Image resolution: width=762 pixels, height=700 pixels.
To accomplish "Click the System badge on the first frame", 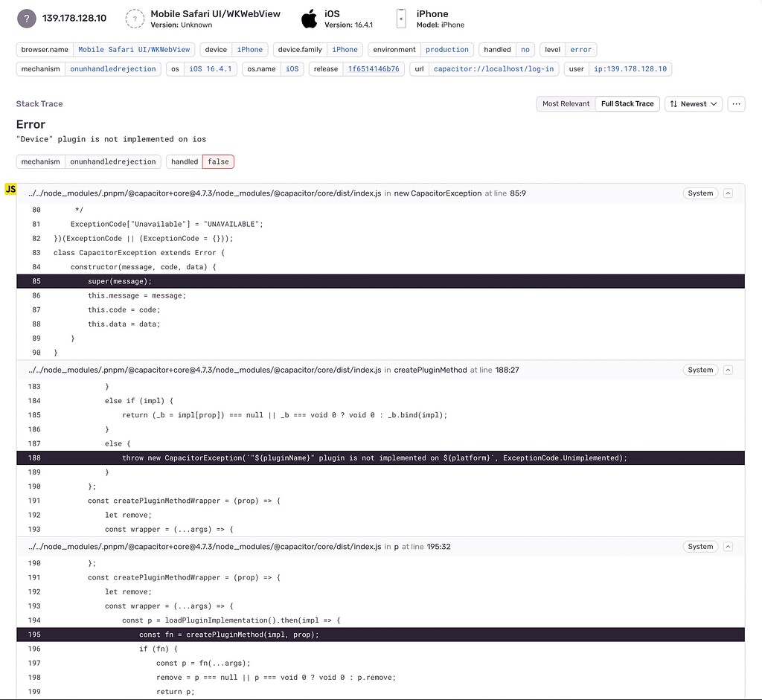I will pos(699,193).
